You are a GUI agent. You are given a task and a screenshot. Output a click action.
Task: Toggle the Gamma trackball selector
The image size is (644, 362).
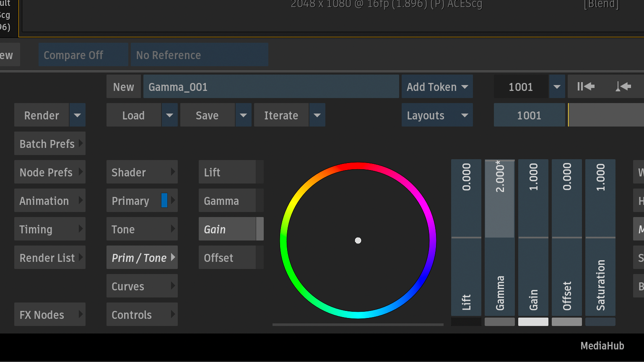coord(260,200)
